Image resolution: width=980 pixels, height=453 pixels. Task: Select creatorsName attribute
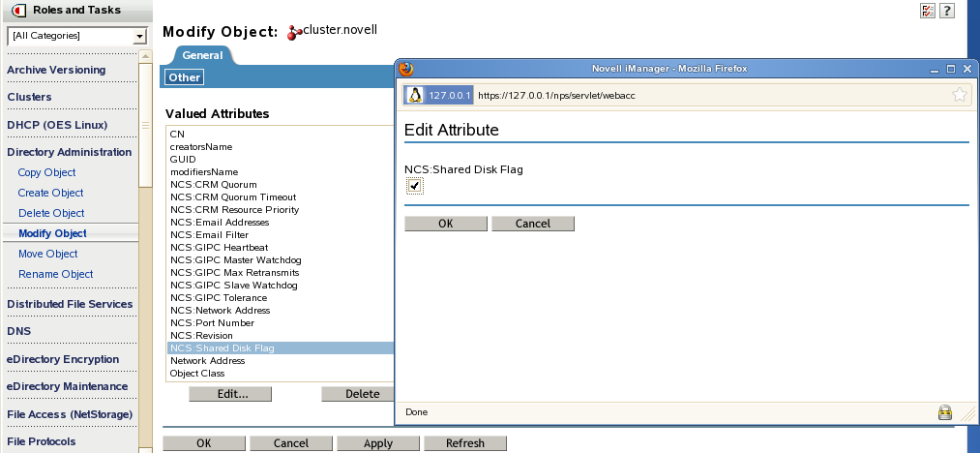[x=282, y=146]
